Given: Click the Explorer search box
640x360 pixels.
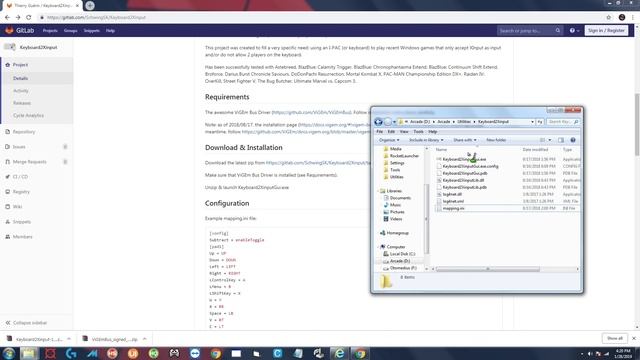Looking at the screenshot, I should 563,122.
